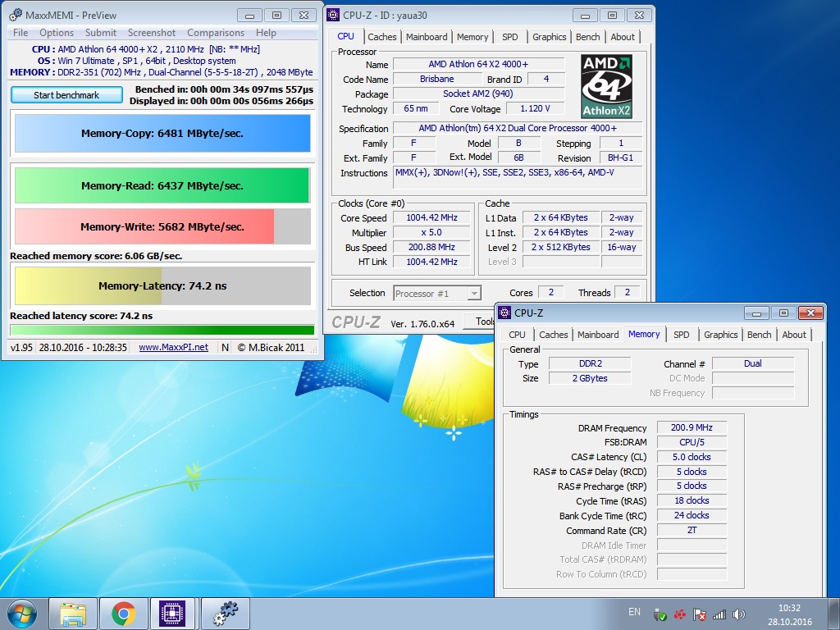Select Graphics tab in CPU-Z yaua30 window
The image size is (840, 630).
[549, 37]
